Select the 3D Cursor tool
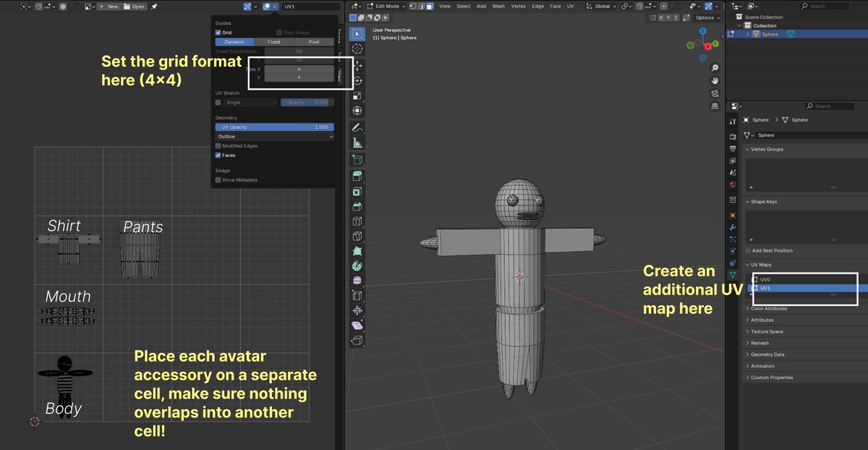 pyautogui.click(x=357, y=48)
